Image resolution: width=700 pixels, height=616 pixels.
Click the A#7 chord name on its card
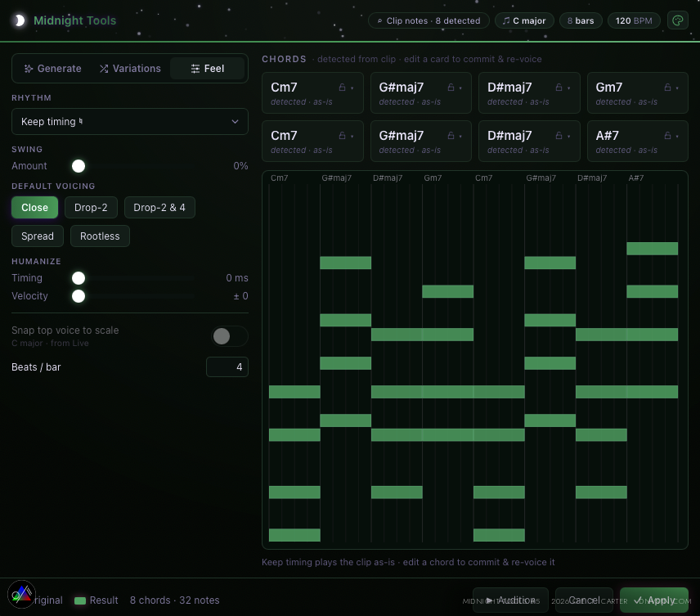coord(607,135)
